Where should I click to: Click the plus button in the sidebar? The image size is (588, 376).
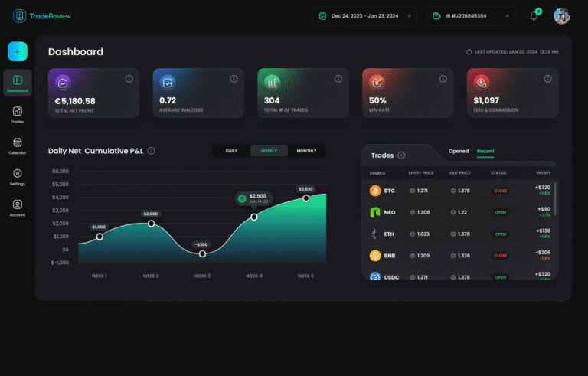tap(18, 51)
